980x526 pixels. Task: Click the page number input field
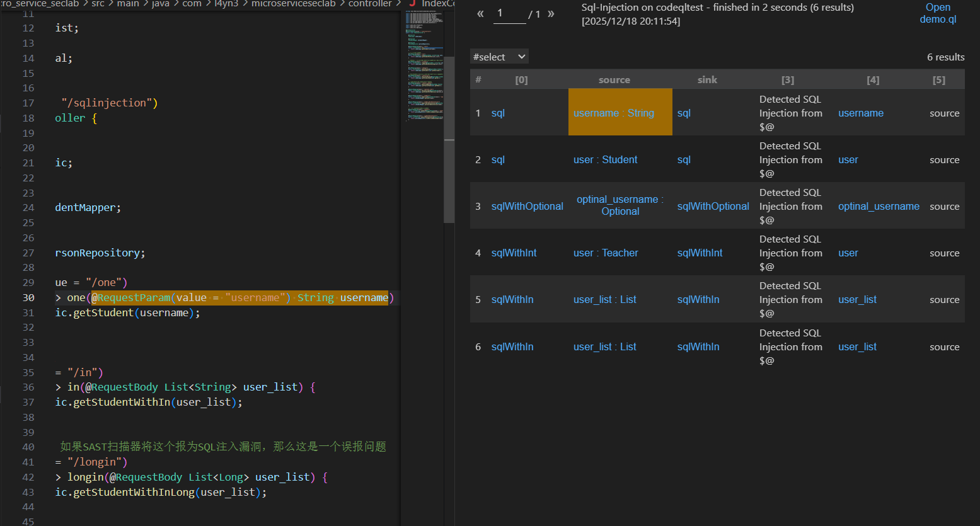click(x=509, y=14)
